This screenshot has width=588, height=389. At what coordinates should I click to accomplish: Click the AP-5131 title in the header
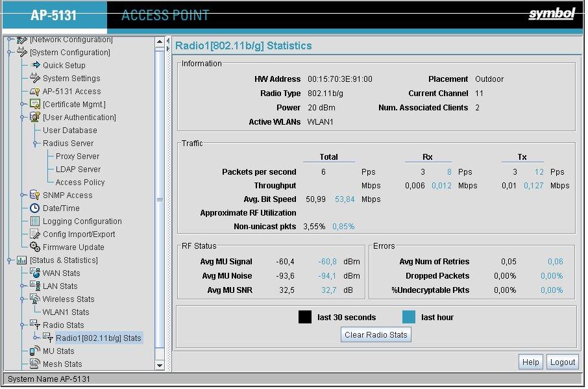[x=54, y=16]
